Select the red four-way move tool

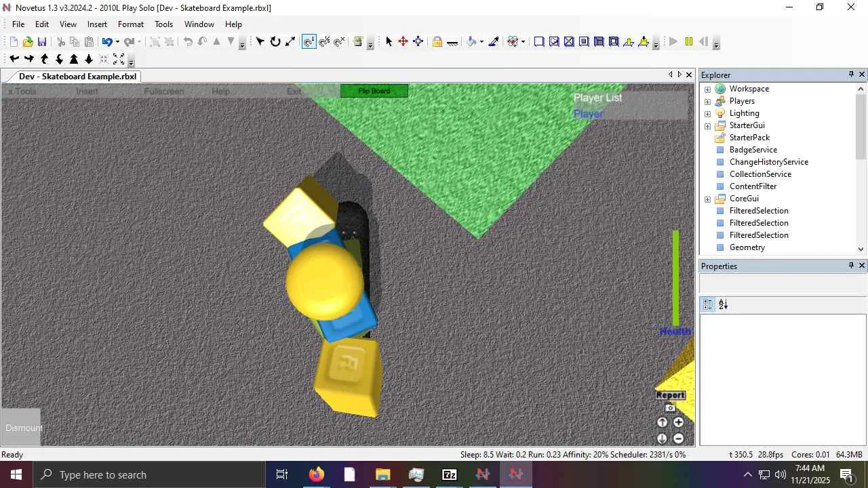403,42
